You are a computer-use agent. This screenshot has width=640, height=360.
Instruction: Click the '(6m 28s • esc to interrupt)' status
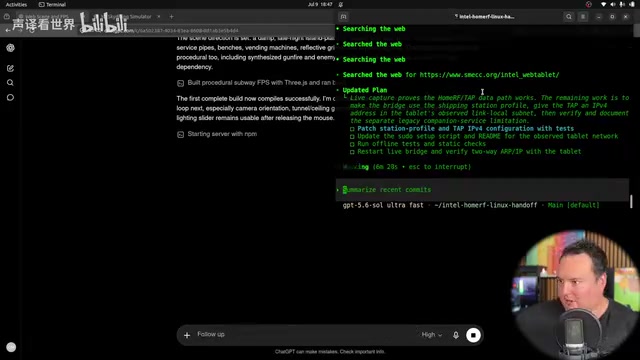point(422,167)
